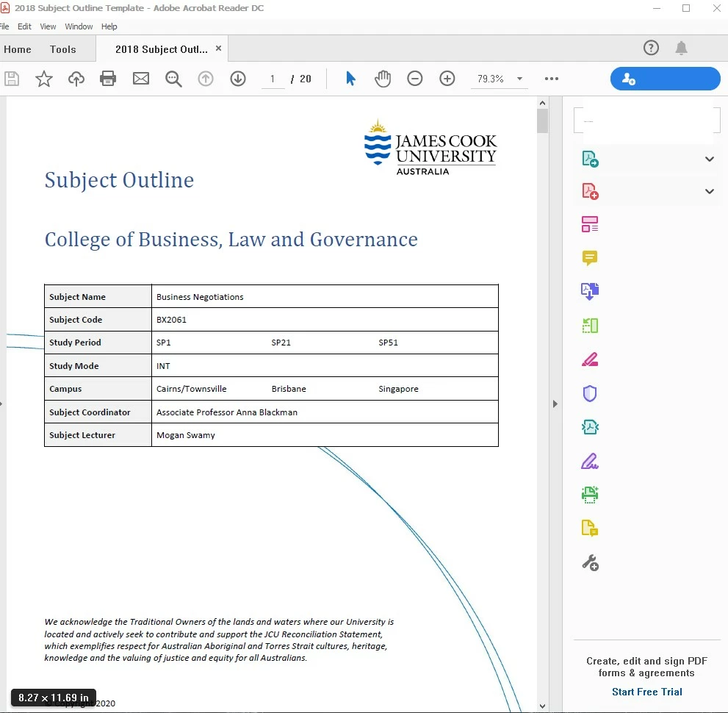
Task: Open Send for Comments tool in side panel
Action: [590, 528]
